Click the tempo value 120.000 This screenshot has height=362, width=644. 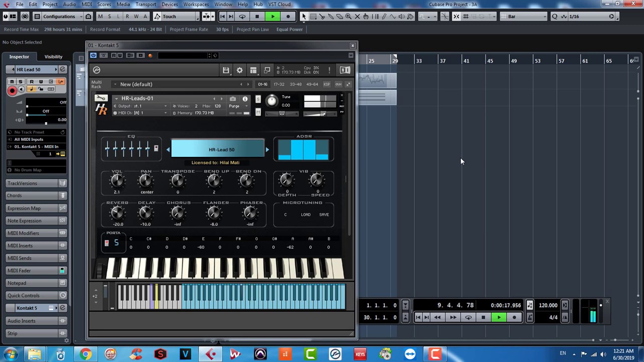548,305
